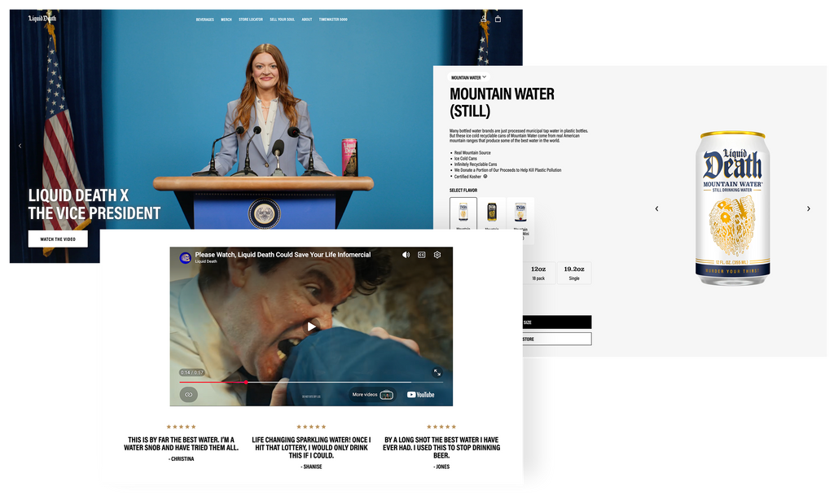Click the "Ice Cold Cans" bullet

tap(465, 159)
